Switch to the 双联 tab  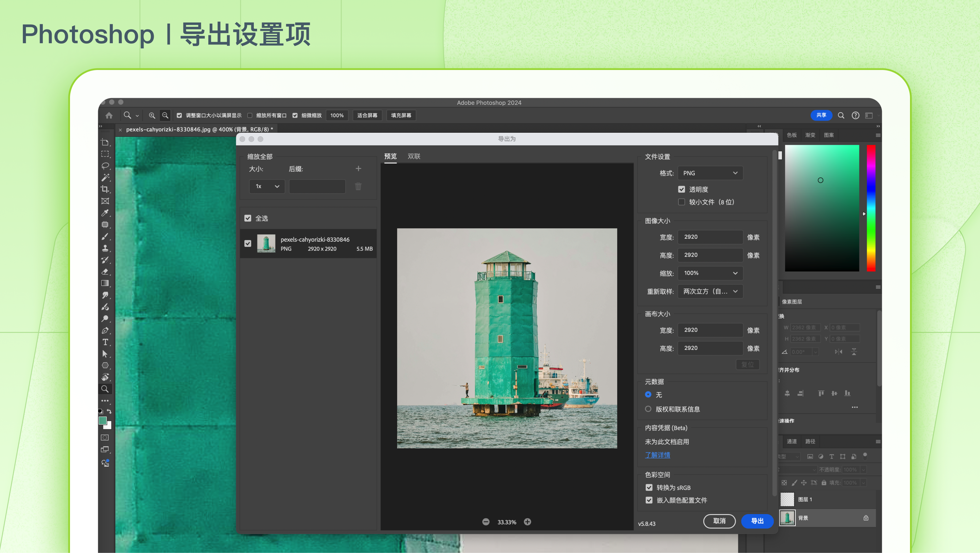click(x=414, y=156)
